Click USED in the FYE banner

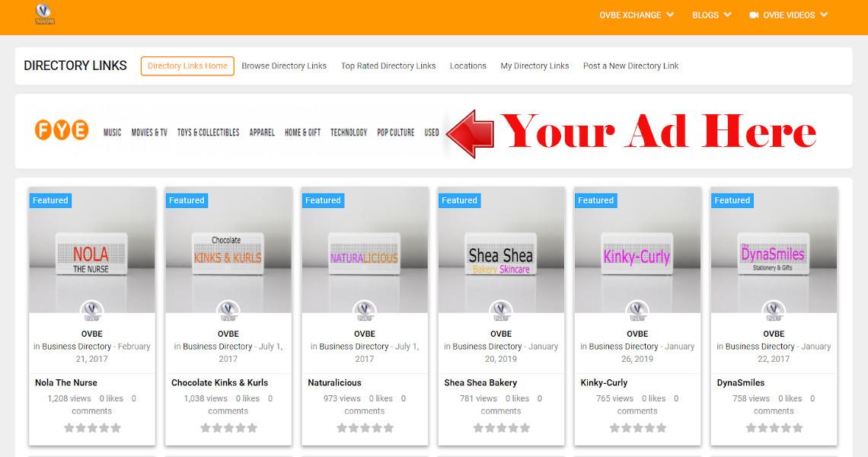[x=432, y=133]
